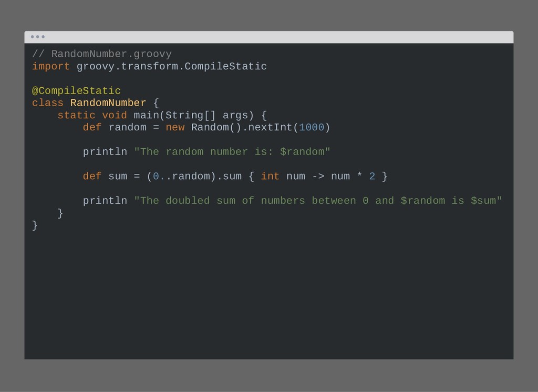The width and height of the screenshot is (538, 392).
Task: Click the number literal '2' in closure
Action: coord(372,177)
